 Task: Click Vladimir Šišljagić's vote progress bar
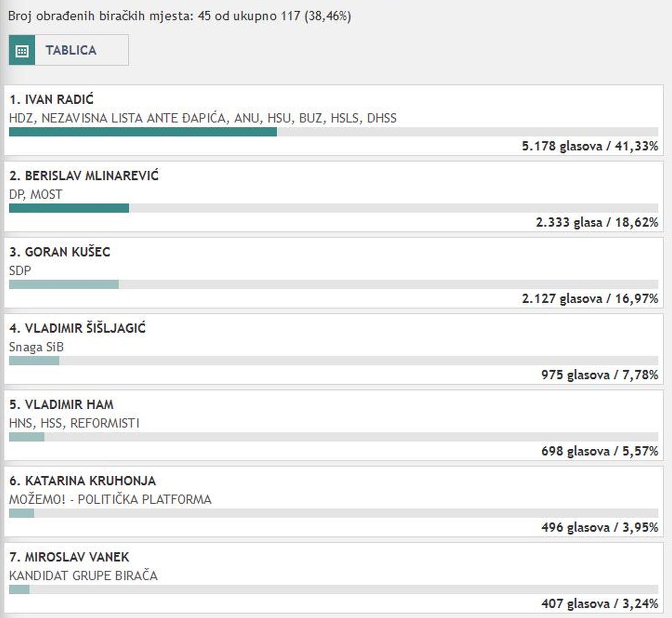coord(333,361)
